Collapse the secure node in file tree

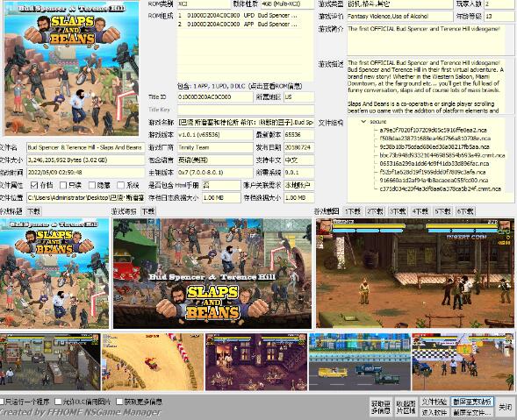[x=363, y=122]
